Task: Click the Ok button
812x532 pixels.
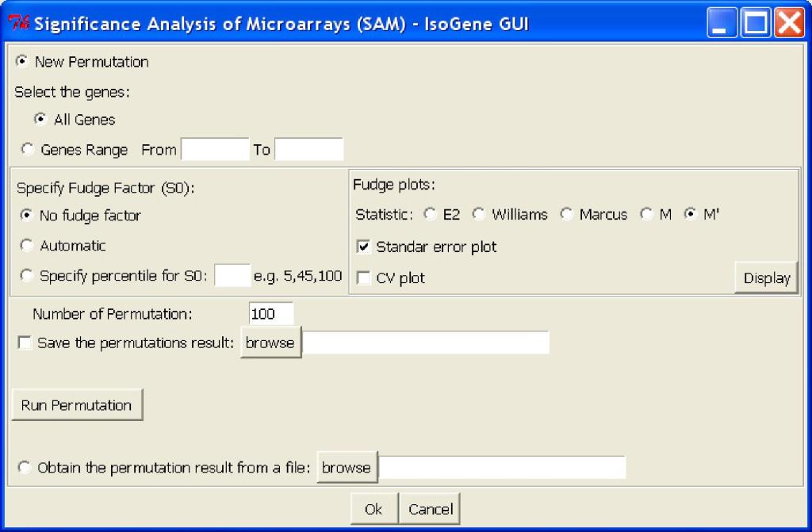Action: pos(373,509)
